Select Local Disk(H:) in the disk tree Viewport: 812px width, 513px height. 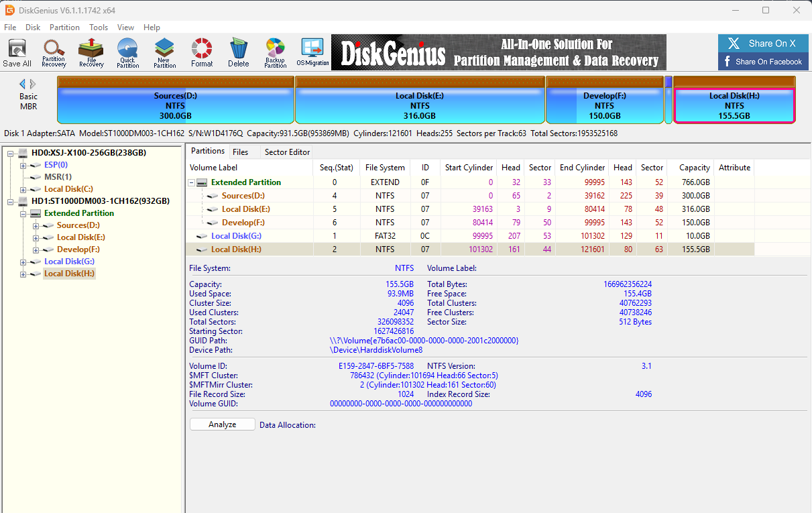[69, 274]
